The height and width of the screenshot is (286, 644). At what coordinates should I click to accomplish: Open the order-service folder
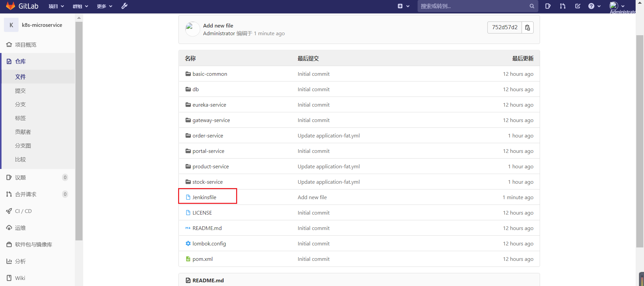tap(208, 135)
